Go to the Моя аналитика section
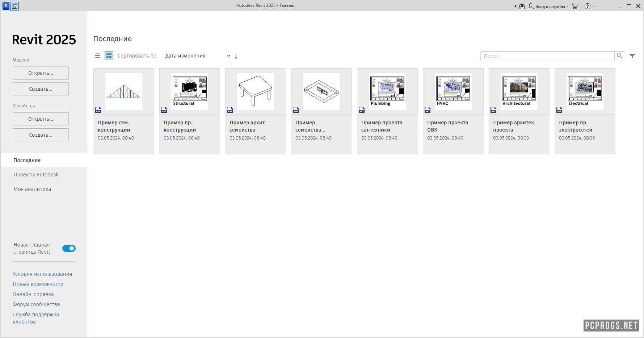 click(x=32, y=189)
